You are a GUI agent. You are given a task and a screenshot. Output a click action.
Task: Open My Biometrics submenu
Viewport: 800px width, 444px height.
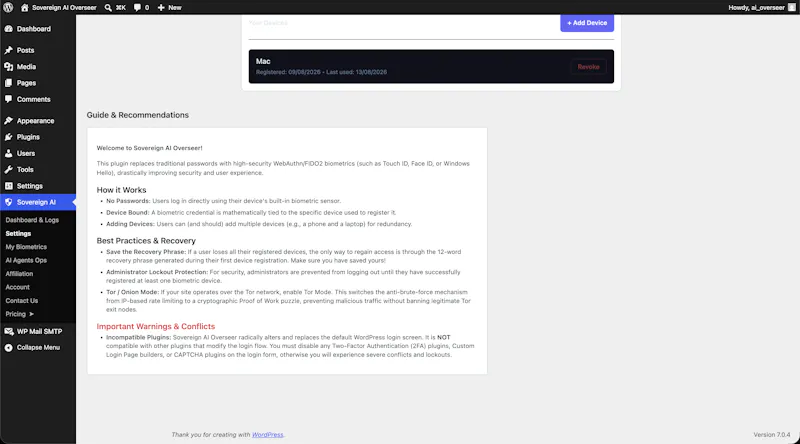(x=26, y=247)
